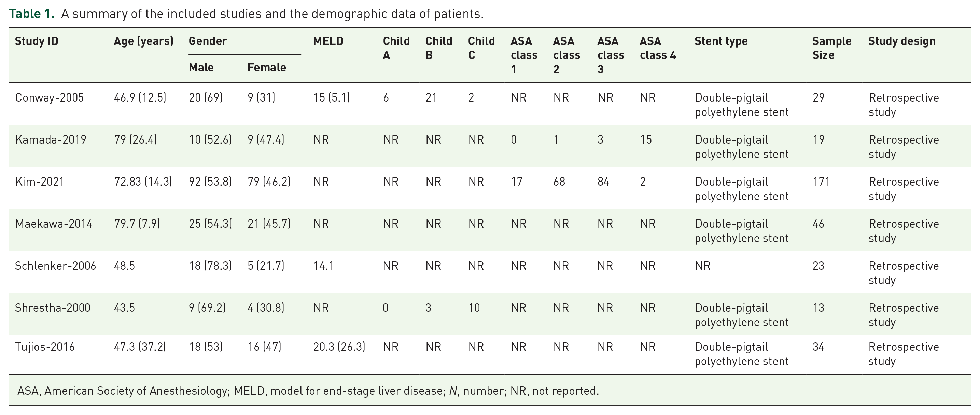980x415 pixels.
Task: Select the 20.3 (26.3) MELD value
Action: pos(339,347)
